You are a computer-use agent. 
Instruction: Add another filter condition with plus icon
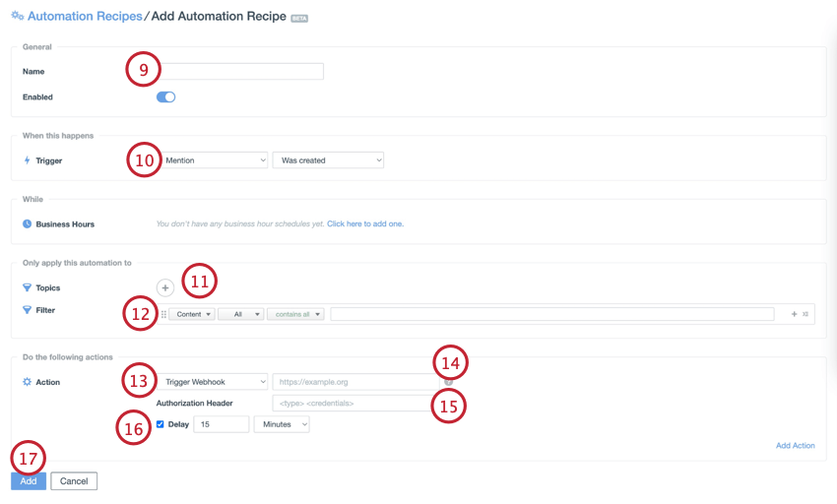click(794, 314)
